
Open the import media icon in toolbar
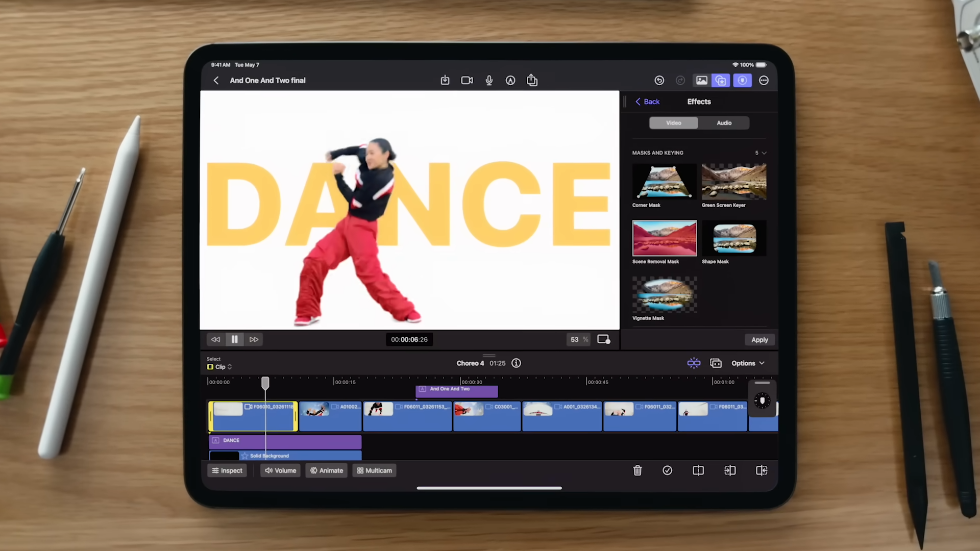pos(445,80)
